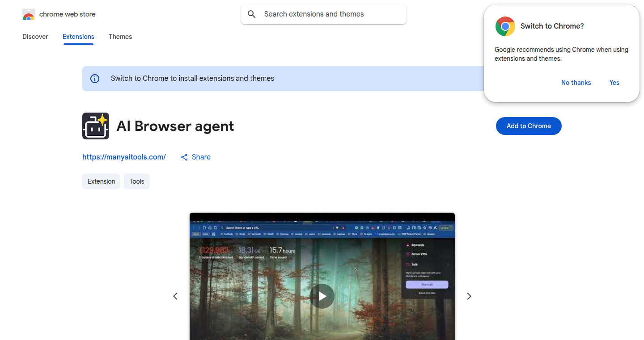Accept switching to Chrome with Yes
Viewport: 644px width, 340px height.
[x=614, y=83]
